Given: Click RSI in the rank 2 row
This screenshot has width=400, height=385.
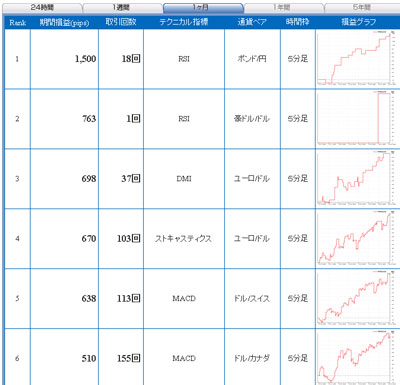Looking at the screenshot, I should [184, 119].
